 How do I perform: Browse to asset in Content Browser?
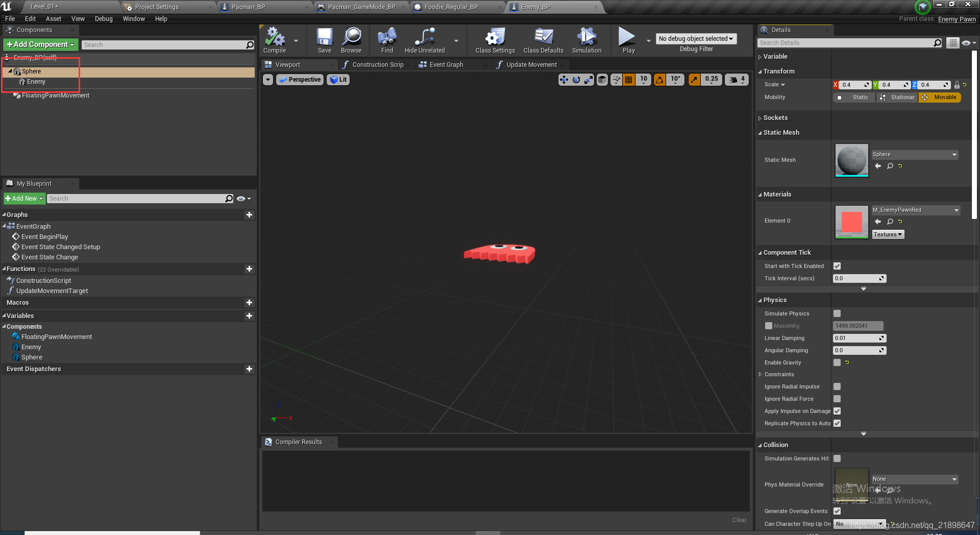coord(351,40)
